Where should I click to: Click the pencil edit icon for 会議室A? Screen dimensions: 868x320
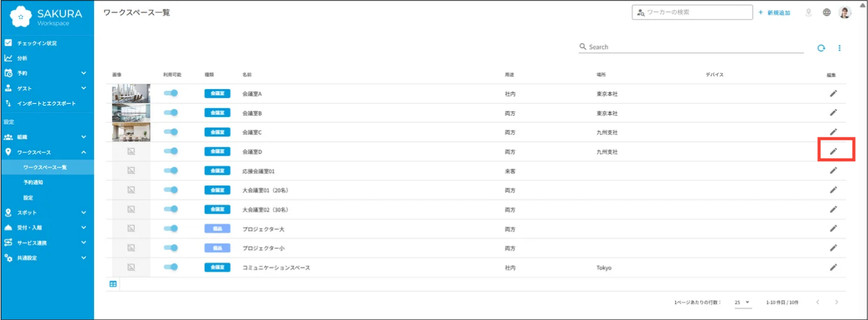(833, 93)
